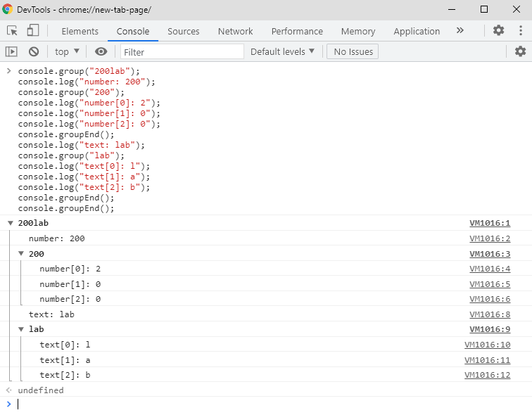Switch to the Network tab
The height and width of the screenshot is (415, 532).
tap(235, 31)
